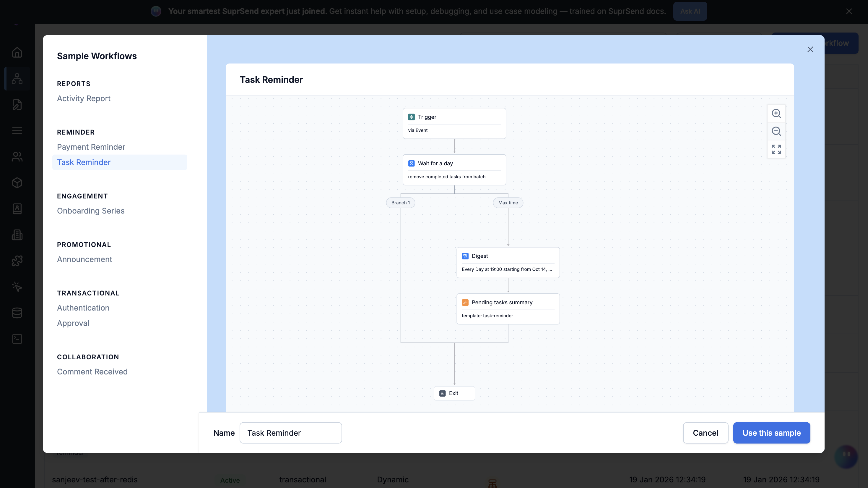Click Ask AI in the banner
This screenshot has height=488, width=868.
click(690, 11)
